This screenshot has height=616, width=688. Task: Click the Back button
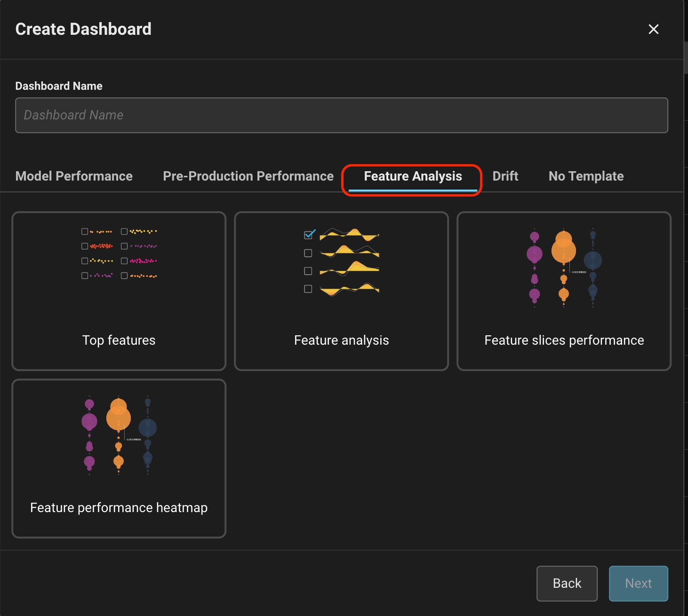tap(567, 584)
